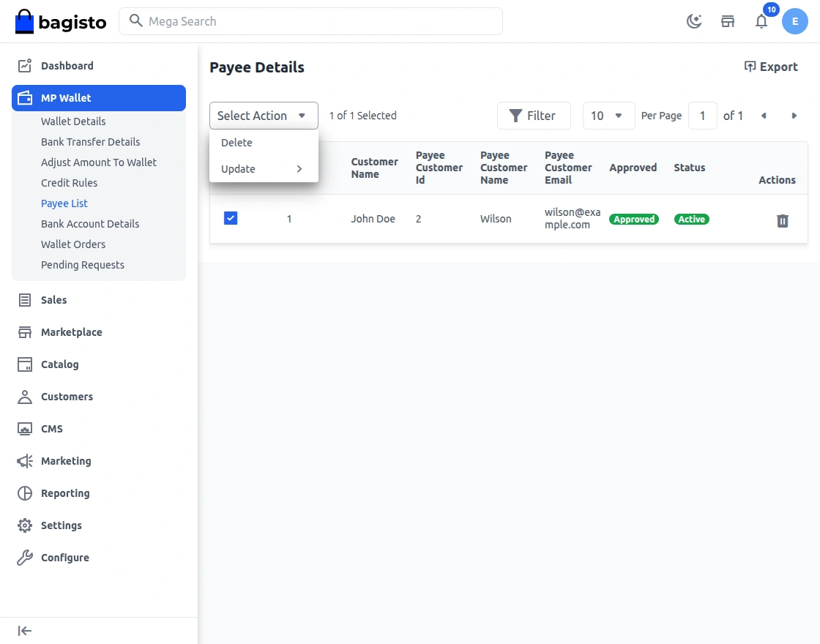The width and height of the screenshot is (820, 644).
Task: Open notifications bell icon
Action: [761, 21]
